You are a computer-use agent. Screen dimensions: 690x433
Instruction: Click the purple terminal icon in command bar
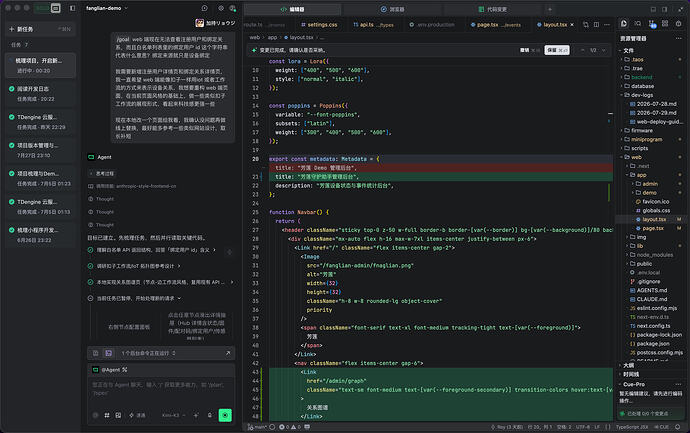[x=108, y=353]
